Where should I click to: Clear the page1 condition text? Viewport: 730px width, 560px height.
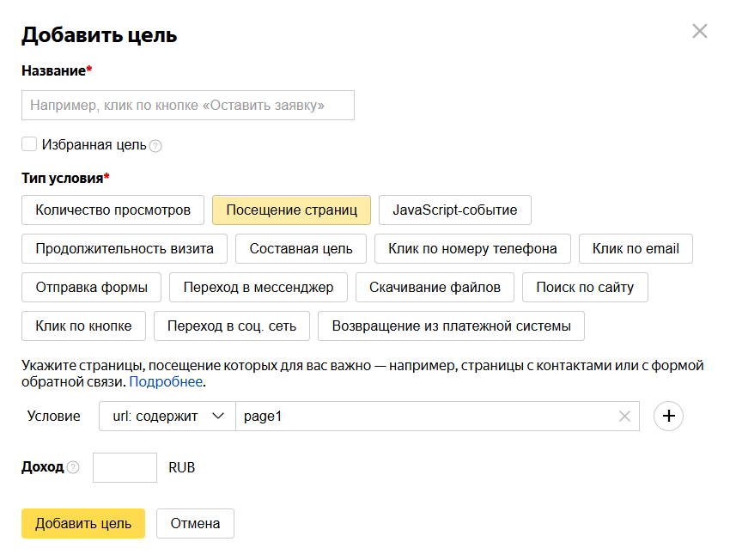coord(624,417)
